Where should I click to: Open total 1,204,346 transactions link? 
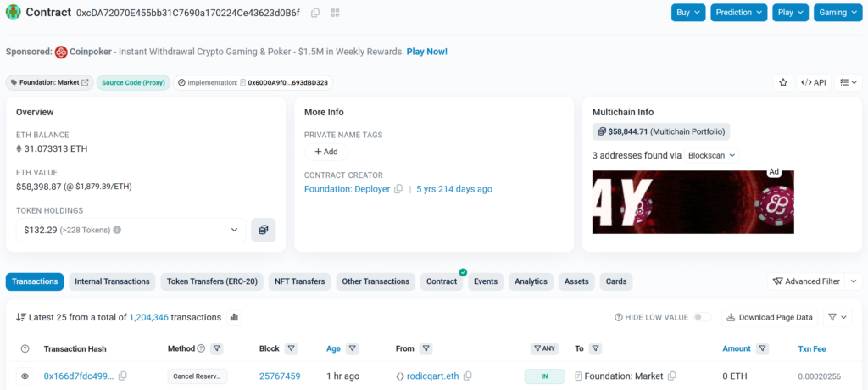coord(148,317)
